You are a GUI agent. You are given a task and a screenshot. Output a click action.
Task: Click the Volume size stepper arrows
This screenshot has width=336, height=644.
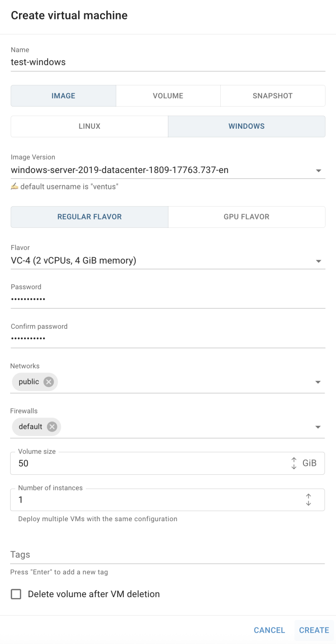[x=294, y=463]
